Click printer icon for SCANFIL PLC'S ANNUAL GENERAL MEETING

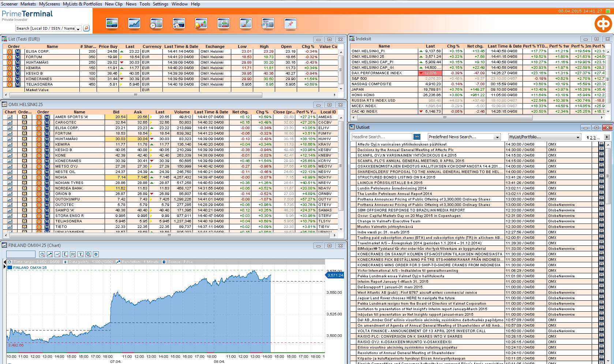[602, 161]
